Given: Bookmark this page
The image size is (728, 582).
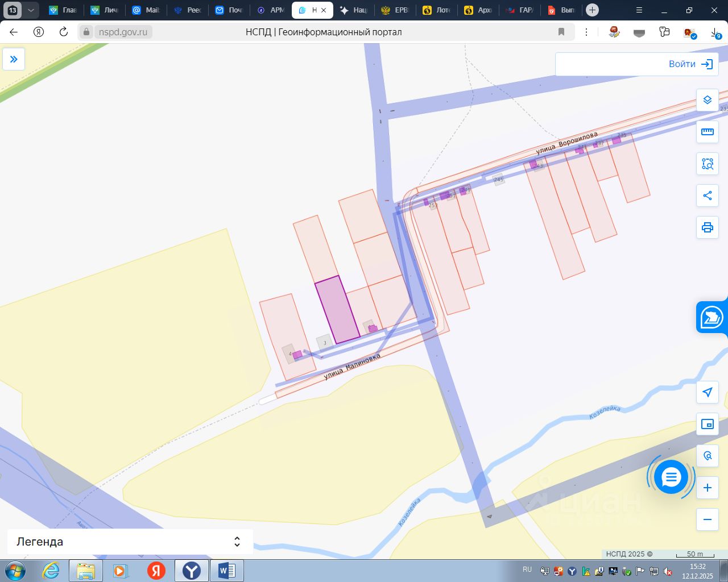Looking at the screenshot, I should click(561, 32).
